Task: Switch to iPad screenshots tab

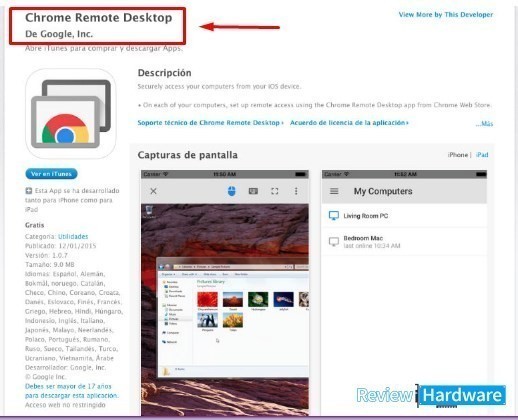Action: [x=482, y=155]
